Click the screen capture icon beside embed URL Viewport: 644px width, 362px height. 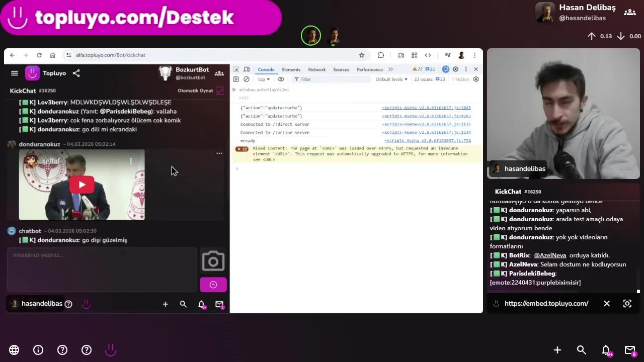pos(627,304)
